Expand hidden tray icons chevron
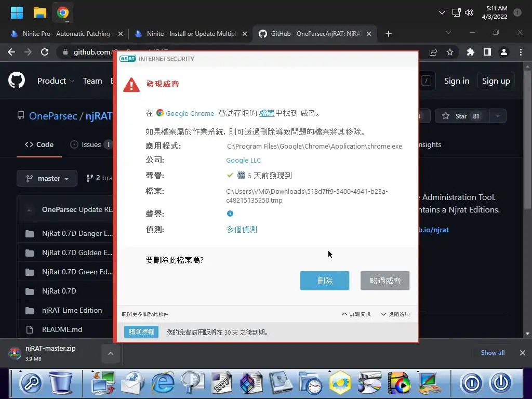The width and height of the screenshot is (532, 399). [442, 12]
